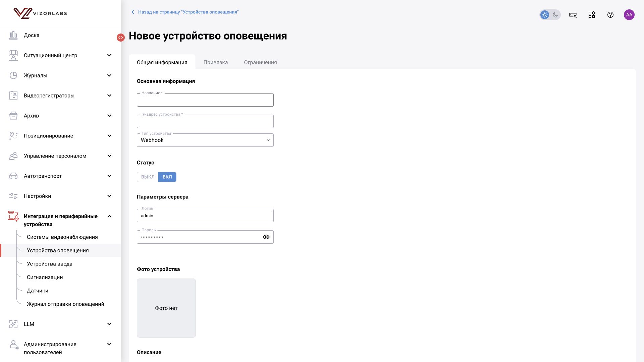Image resolution: width=644 pixels, height=362 pixels.
Task: Switch to the light theme sun toggle
Action: (545, 15)
